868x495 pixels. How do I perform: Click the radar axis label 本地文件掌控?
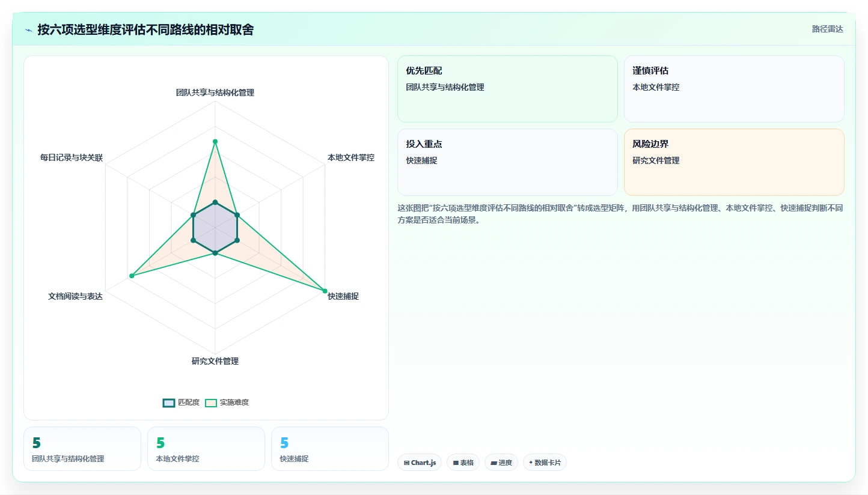click(x=351, y=158)
